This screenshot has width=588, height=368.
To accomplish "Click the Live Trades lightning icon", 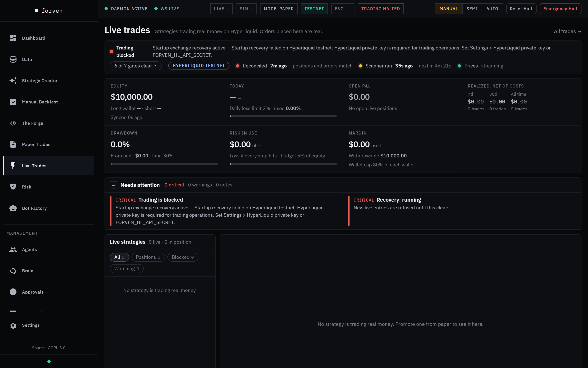I will tap(13, 166).
